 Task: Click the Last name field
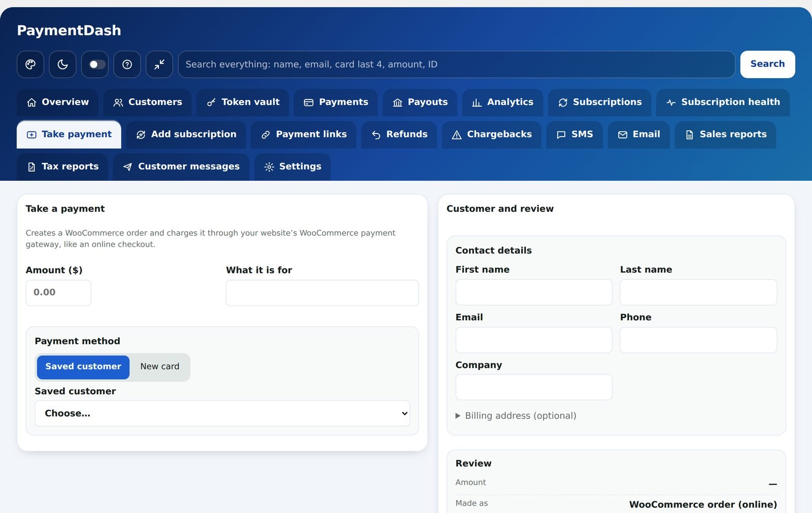pyautogui.click(x=698, y=292)
